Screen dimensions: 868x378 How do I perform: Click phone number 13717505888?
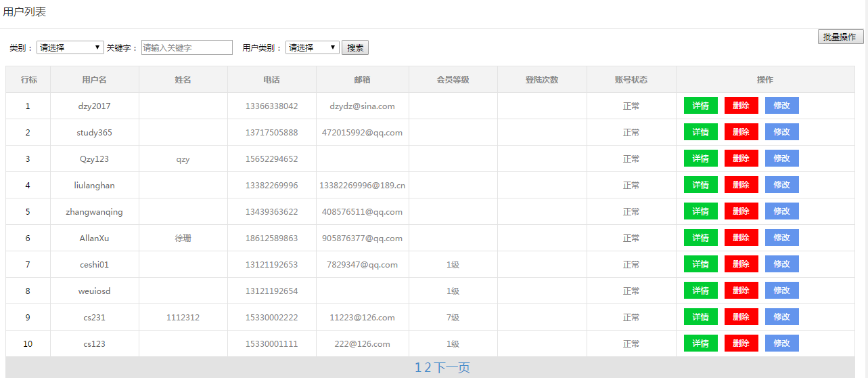(x=271, y=133)
